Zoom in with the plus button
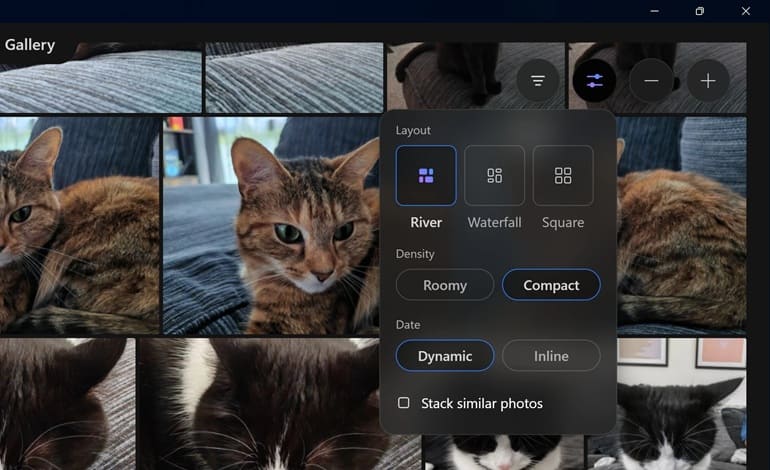Screen dimensions: 770x470 [x=708, y=81]
